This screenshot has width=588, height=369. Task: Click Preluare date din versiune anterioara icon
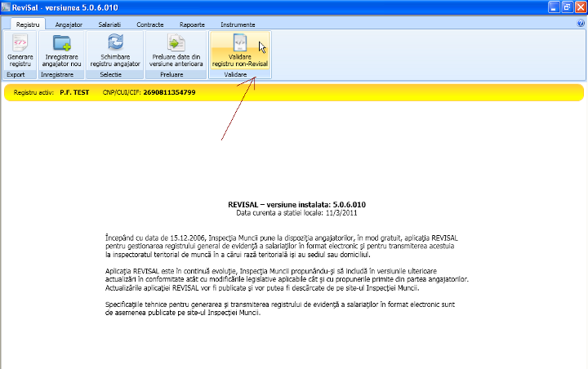[176, 42]
